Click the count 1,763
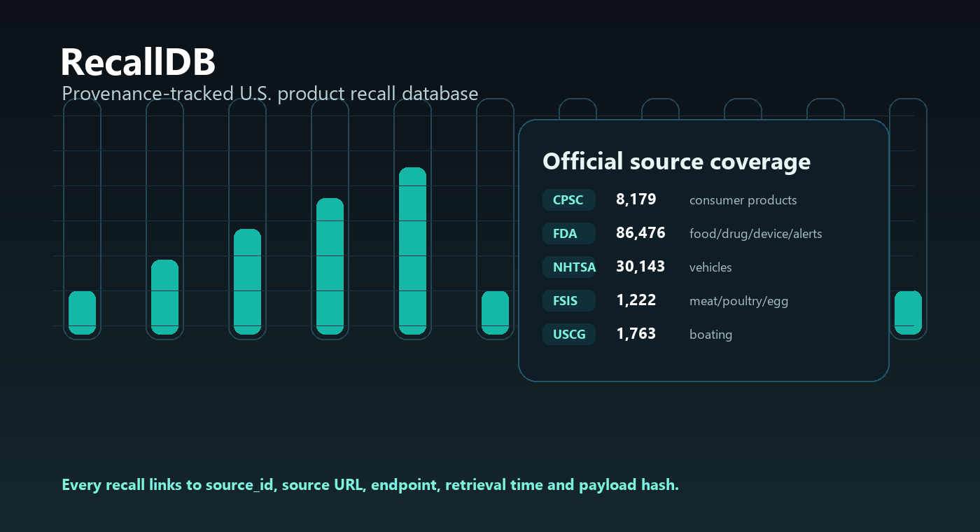This screenshot has height=532, width=980. pos(636,334)
